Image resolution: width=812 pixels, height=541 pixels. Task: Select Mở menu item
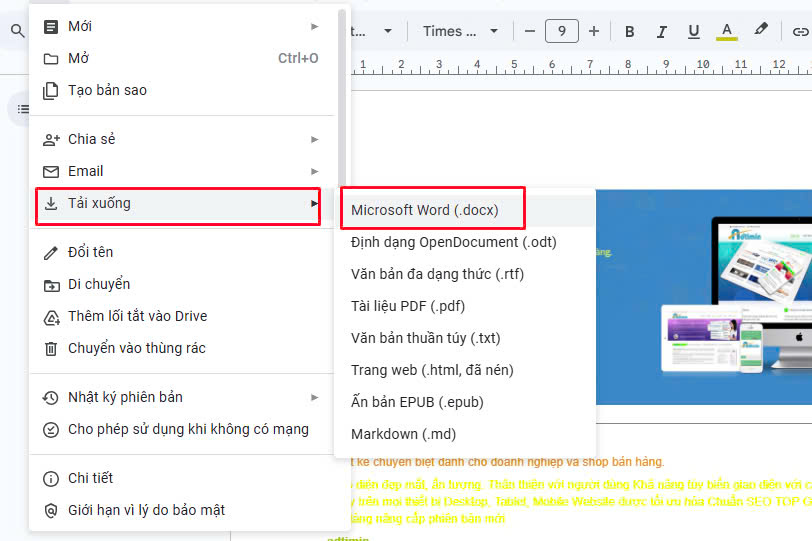[x=181, y=59]
